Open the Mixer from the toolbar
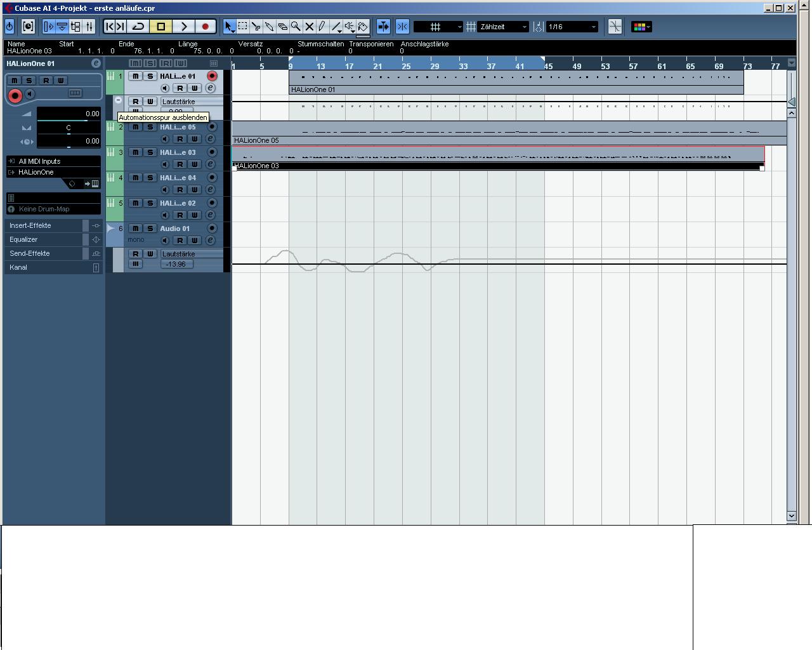Screen dimensions: 812x650 click(89, 27)
